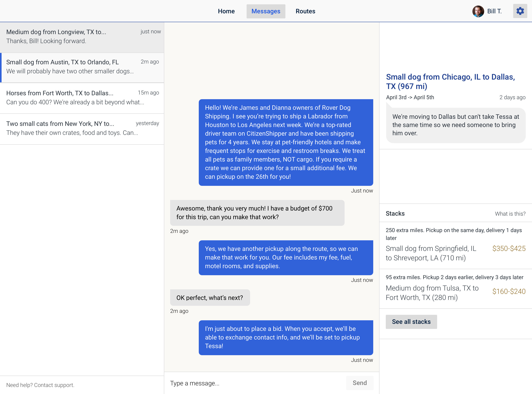The width and height of the screenshot is (532, 394).
Task: Click the 'another pickup along the route' message
Action: 286,258
